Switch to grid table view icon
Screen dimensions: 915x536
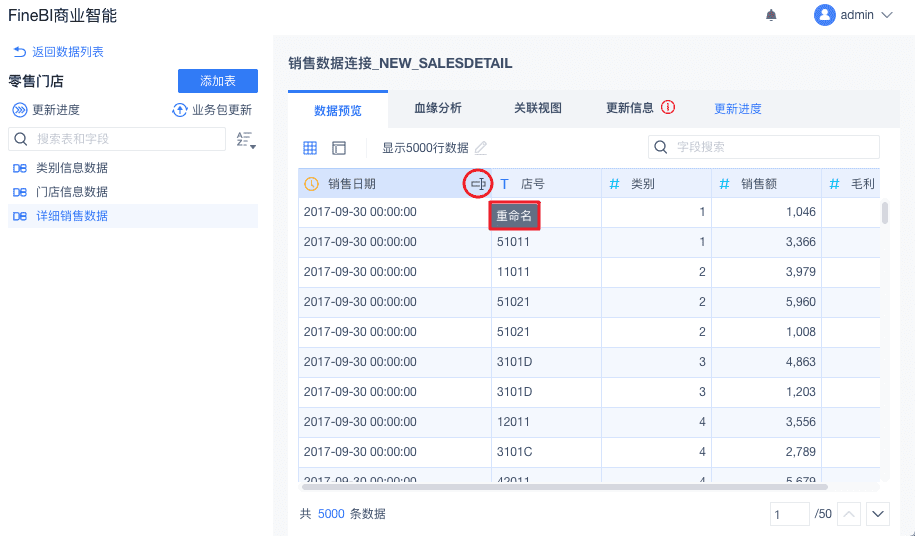tap(310, 148)
